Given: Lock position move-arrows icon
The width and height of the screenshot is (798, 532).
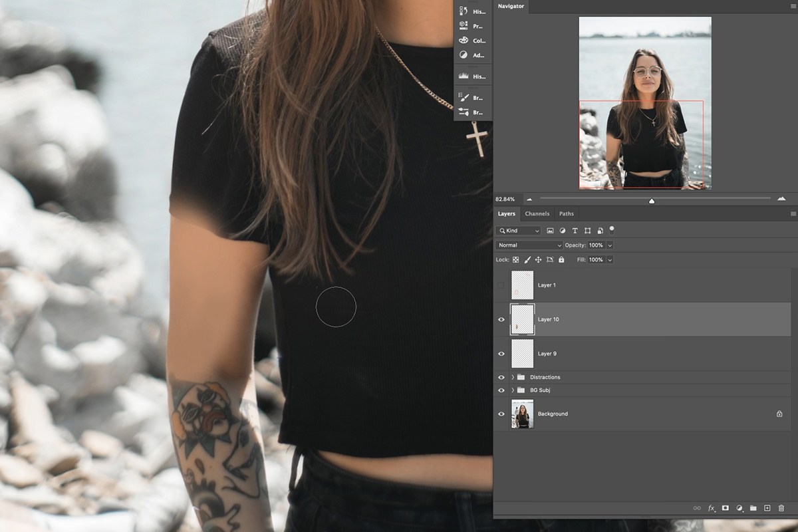Looking at the screenshot, I should 539,260.
